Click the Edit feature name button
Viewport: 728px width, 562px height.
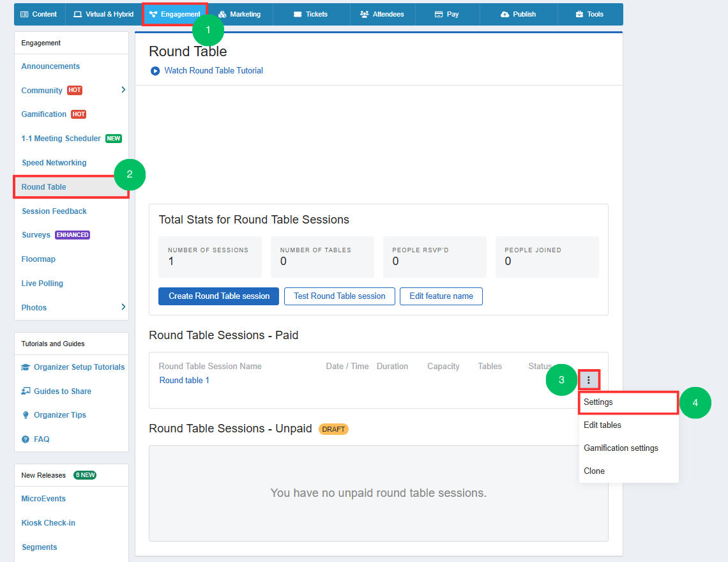point(441,296)
